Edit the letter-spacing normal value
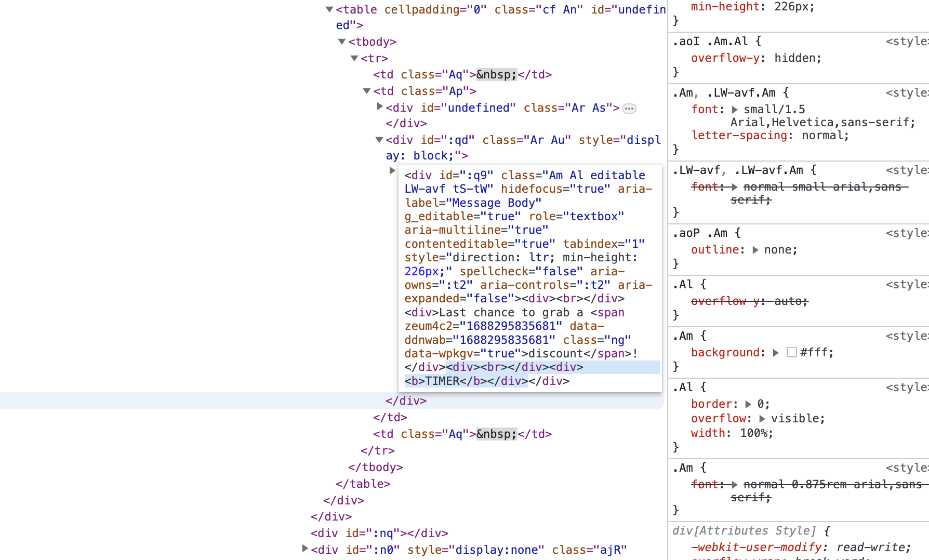929x560 pixels. (824, 136)
